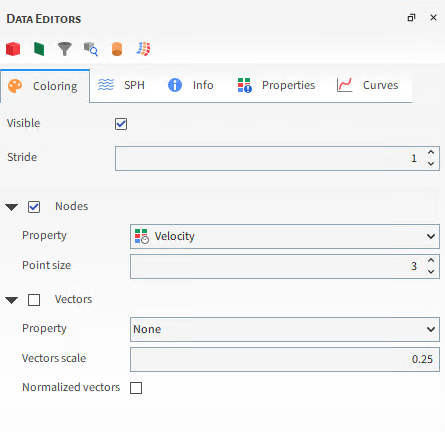The height and width of the screenshot is (432, 445).
Task: Click the multicolored grid mesh icon
Action: point(143,49)
